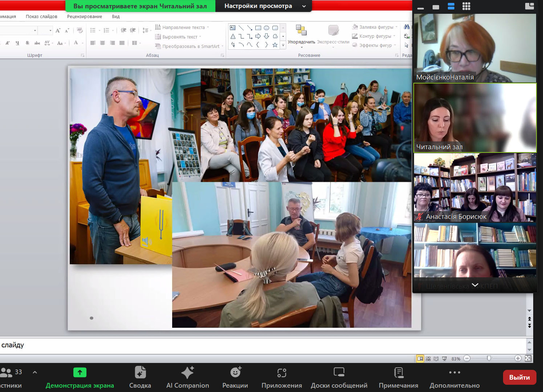The width and height of the screenshot is (543, 392).
Task: Insert a text box from shapes gallery
Action: click(x=233, y=28)
